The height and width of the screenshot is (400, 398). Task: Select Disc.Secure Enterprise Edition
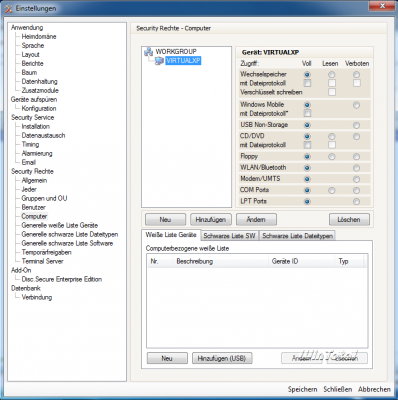point(62,280)
